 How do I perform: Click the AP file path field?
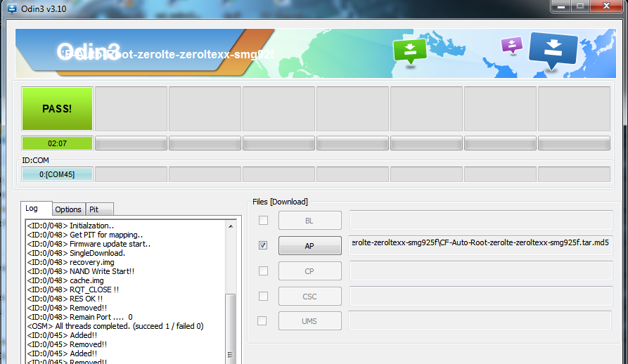click(x=481, y=245)
